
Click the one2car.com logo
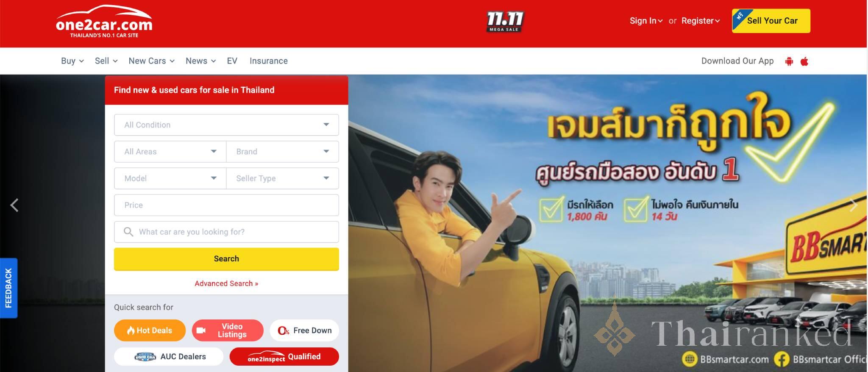(x=104, y=22)
